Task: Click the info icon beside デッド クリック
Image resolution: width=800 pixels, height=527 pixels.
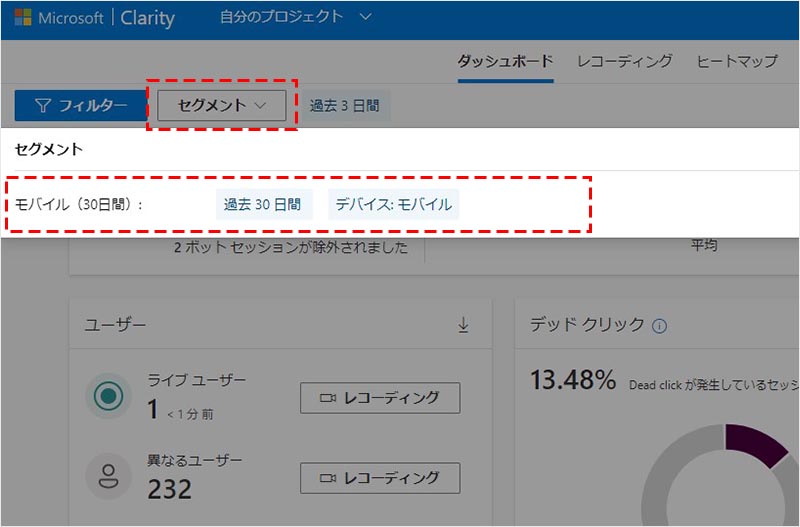Action: click(x=659, y=326)
